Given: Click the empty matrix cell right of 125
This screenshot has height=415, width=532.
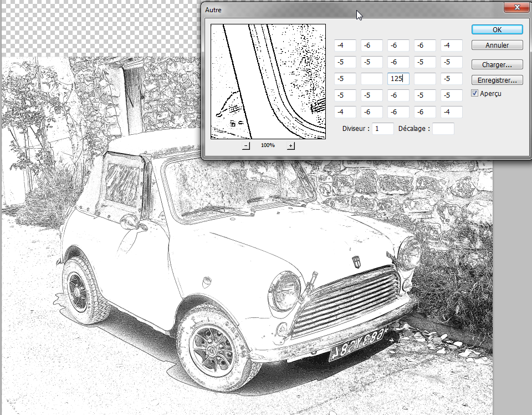Looking at the screenshot, I should click(424, 79).
